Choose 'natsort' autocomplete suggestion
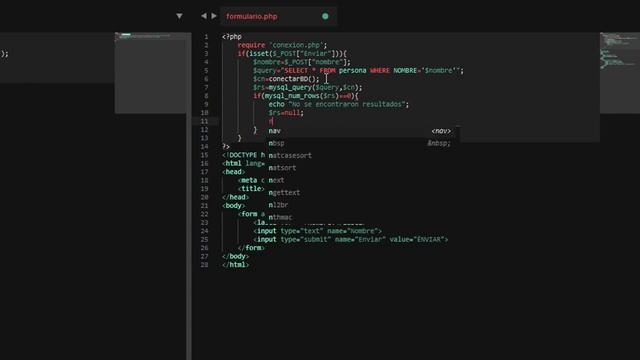This screenshot has height=360, width=640. coord(362,168)
